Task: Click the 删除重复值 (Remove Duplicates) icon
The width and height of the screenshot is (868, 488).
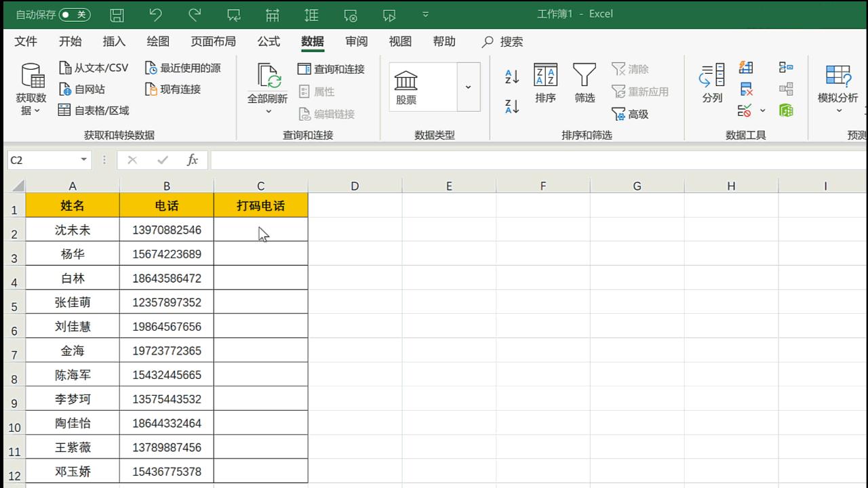Action: pyautogui.click(x=747, y=89)
